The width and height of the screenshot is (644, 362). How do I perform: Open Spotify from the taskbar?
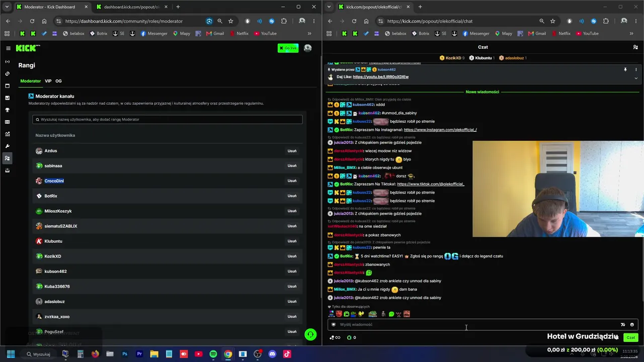click(213, 354)
